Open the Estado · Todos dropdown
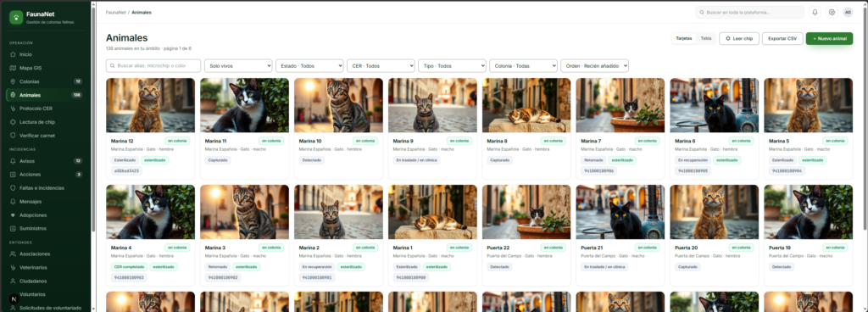The height and width of the screenshot is (312, 868). point(309,65)
